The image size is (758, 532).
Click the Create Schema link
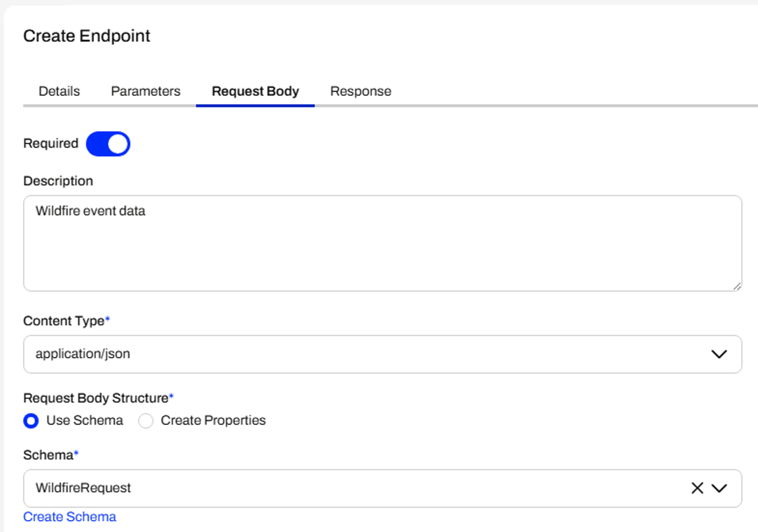pos(70,517)
